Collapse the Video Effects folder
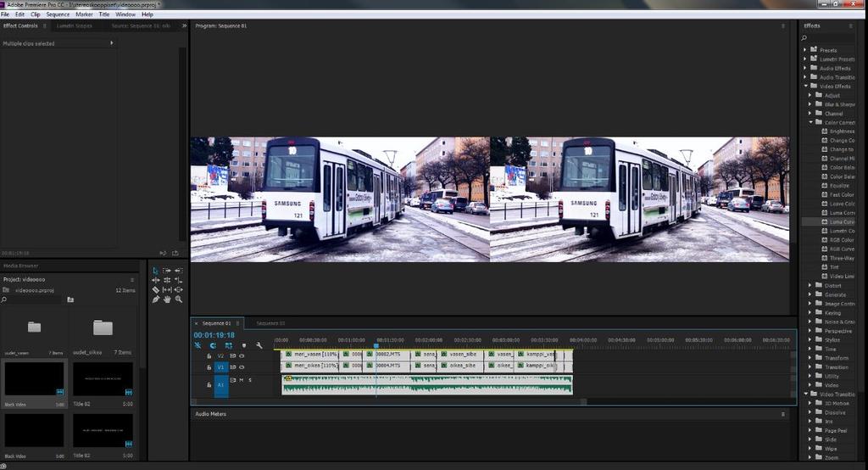868x470 pixels. (805, 86)
